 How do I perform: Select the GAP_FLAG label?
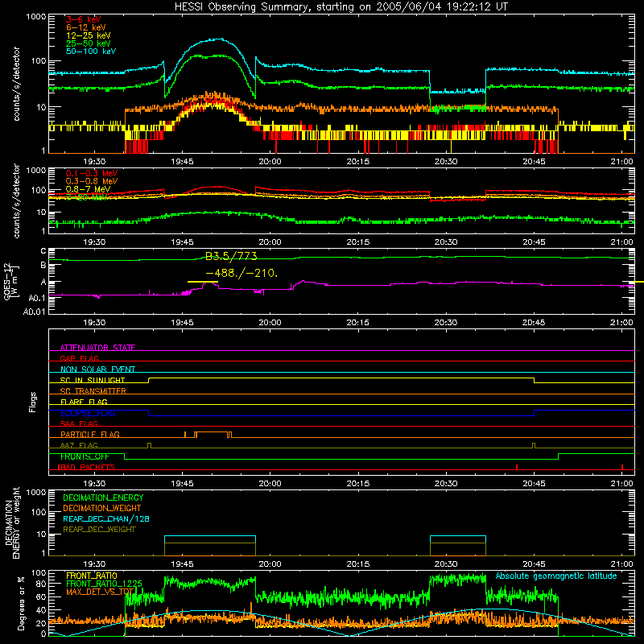(x=79, y=358)
